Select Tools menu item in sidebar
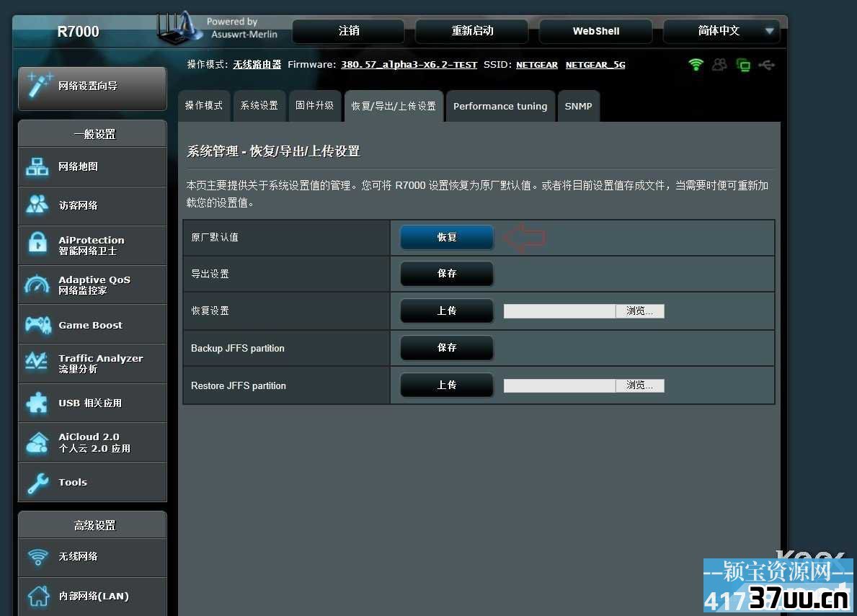This screenshot has height=616, width=857. click(x=92, y=482)
